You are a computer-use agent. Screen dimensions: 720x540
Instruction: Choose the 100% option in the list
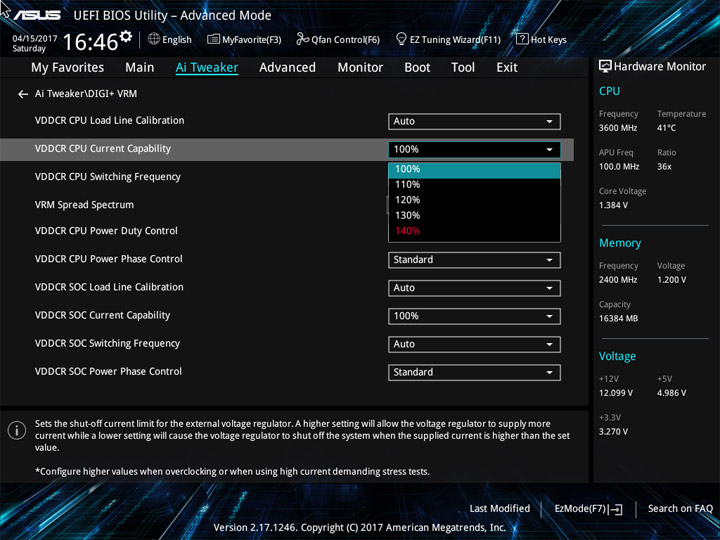[474, 169]
